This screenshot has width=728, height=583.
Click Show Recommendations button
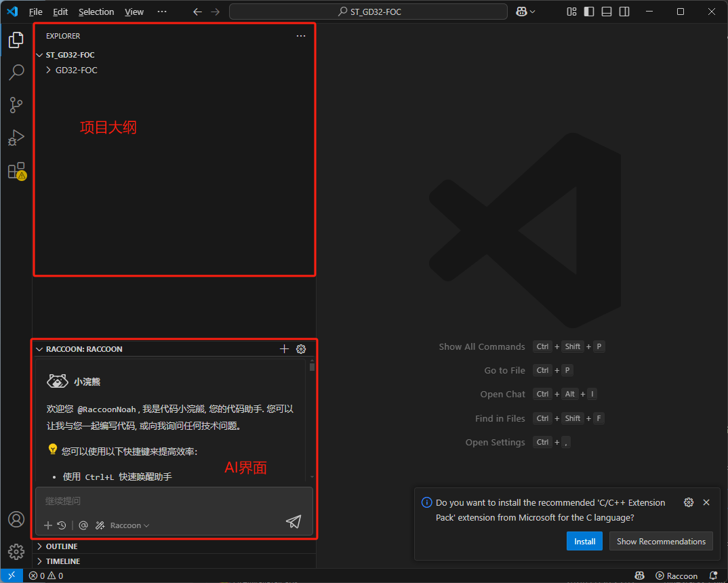pos(661,541)
